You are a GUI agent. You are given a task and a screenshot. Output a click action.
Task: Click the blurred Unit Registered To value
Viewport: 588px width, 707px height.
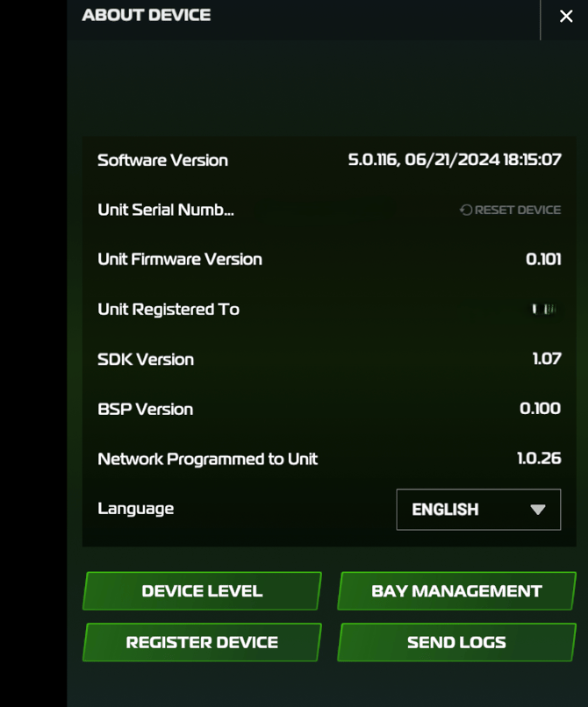tap(545, 310)
